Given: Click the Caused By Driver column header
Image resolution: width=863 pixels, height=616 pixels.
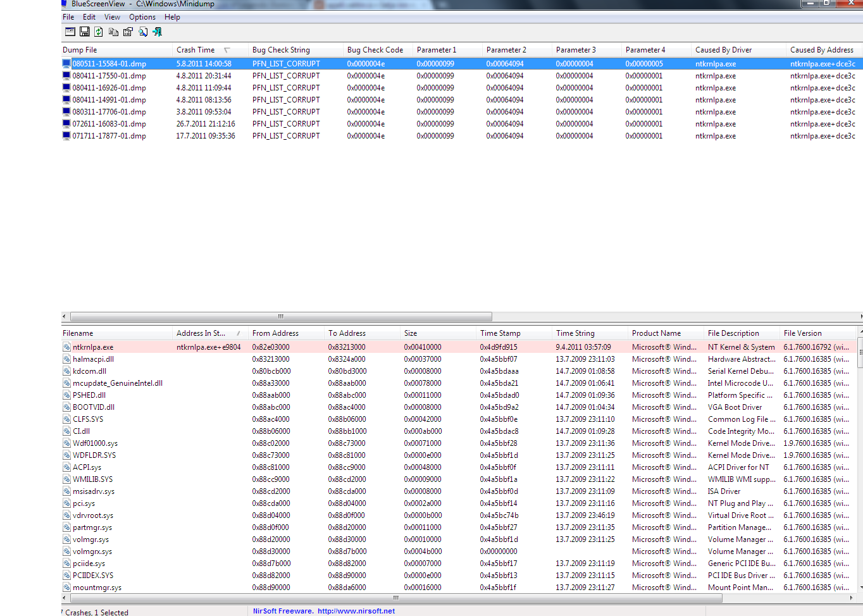Looking at the screenshot, I should [x=723, y=50].
